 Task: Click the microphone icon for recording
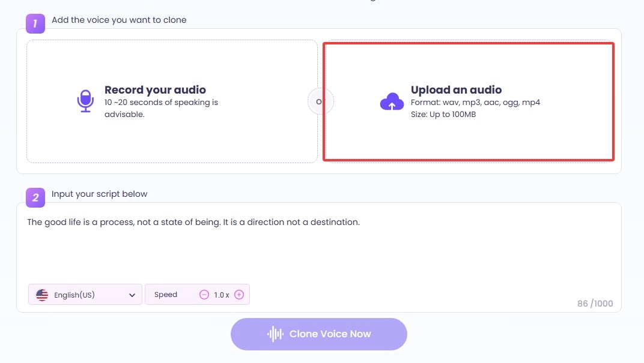click(x=86, y=101)
